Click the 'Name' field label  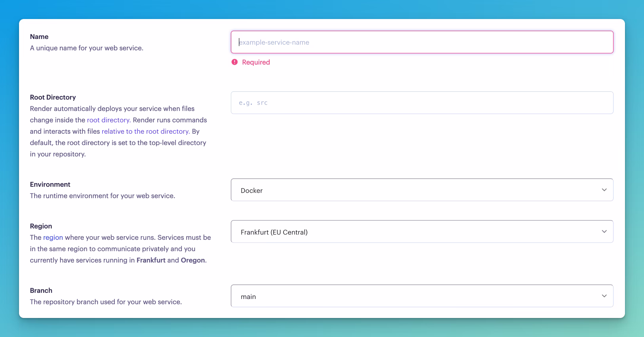(x=39, y=37)
